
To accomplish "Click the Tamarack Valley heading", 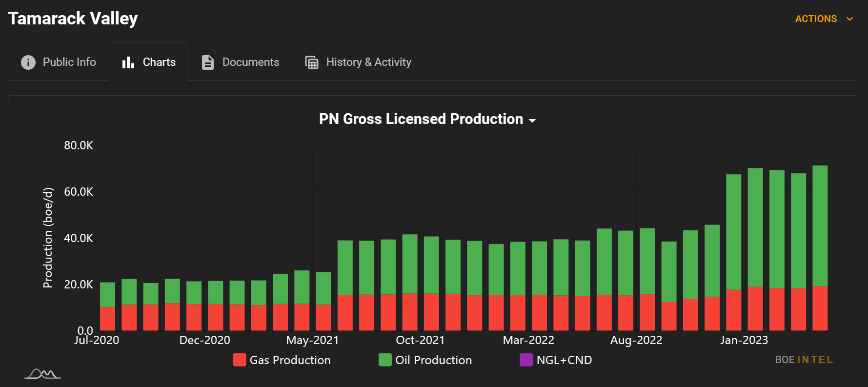I will [73, 19].
